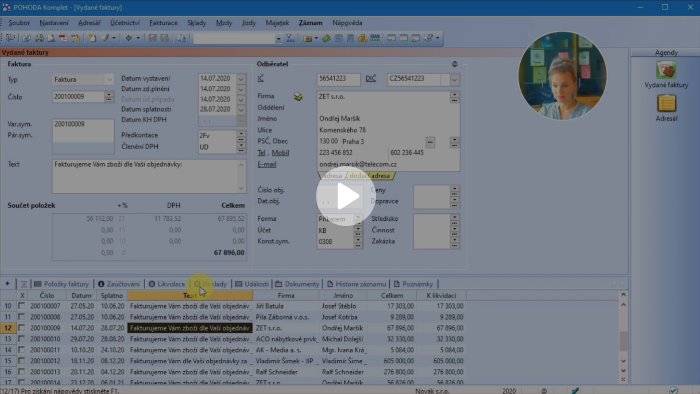700x394 pixels.
Task: Click the video play button overlay
Action: click(346, 197)
